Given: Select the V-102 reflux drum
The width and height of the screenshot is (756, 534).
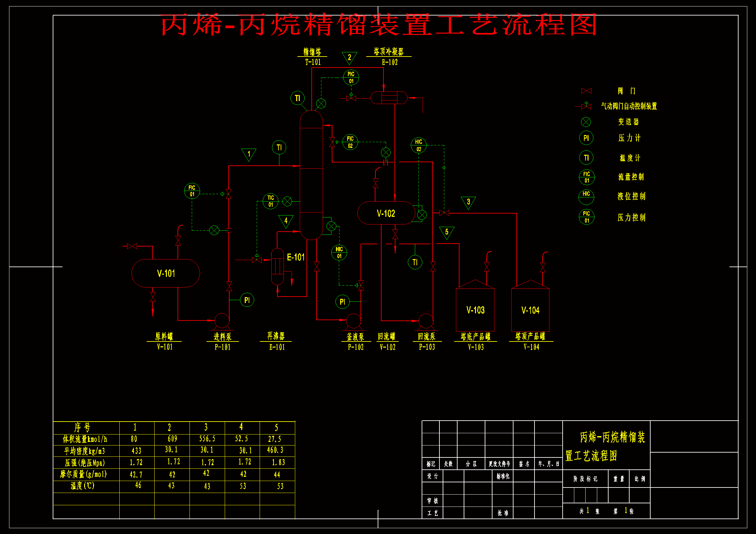Looking at the screenshot, I should 386,213.
